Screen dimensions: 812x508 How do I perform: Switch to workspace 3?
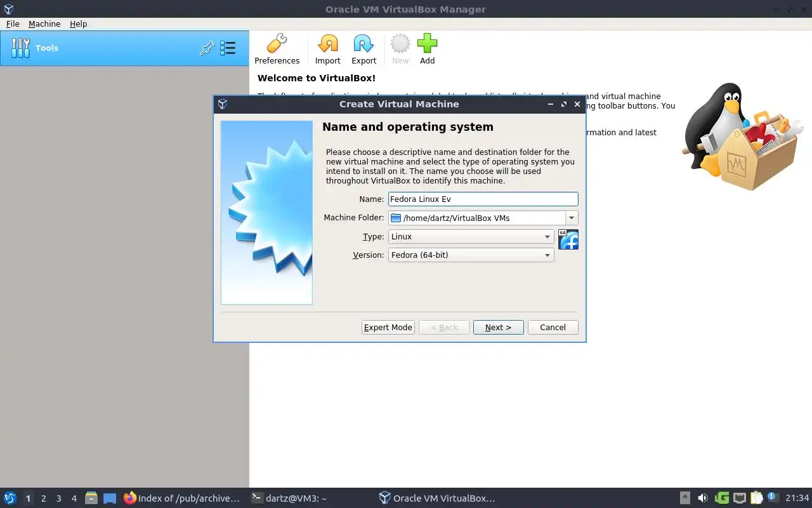[x=58, y=498]
